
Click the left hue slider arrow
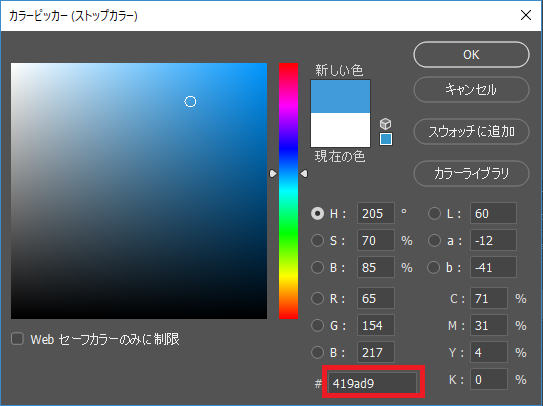pyautogui.click(x=273, y=174)
